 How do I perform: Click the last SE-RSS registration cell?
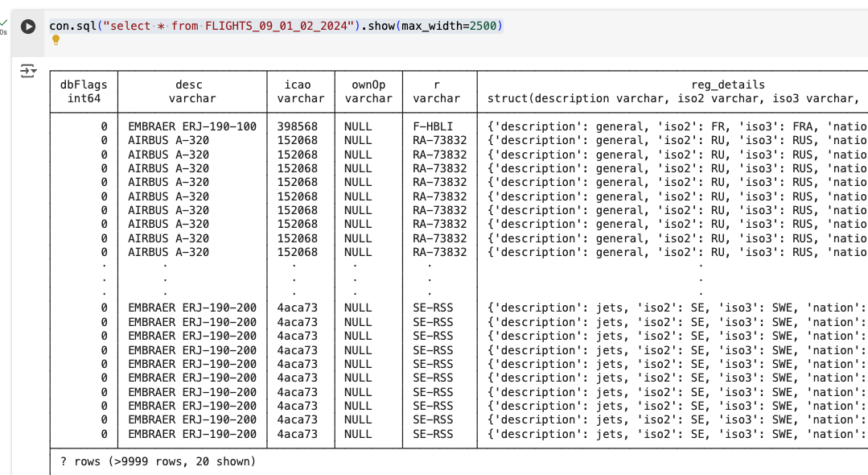point(433,434)
